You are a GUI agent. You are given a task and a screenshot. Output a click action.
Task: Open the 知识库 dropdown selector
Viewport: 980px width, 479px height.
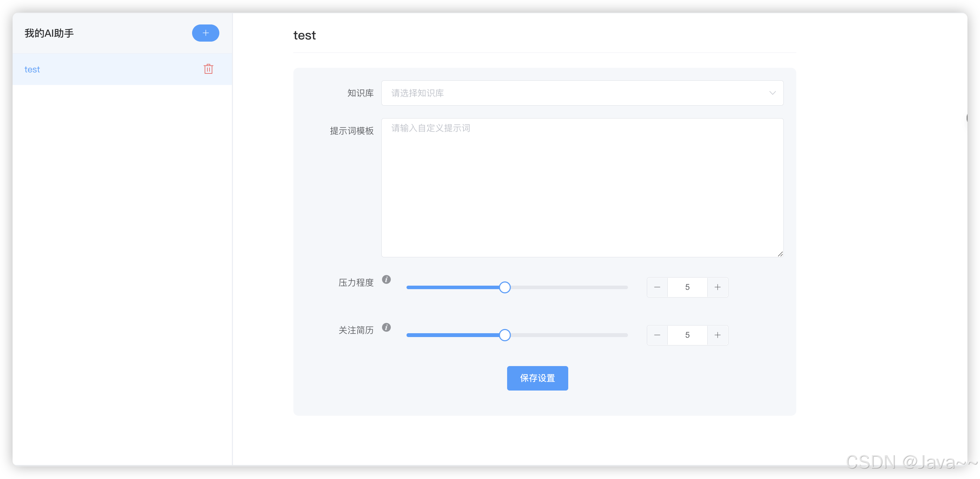click(571, 93)
